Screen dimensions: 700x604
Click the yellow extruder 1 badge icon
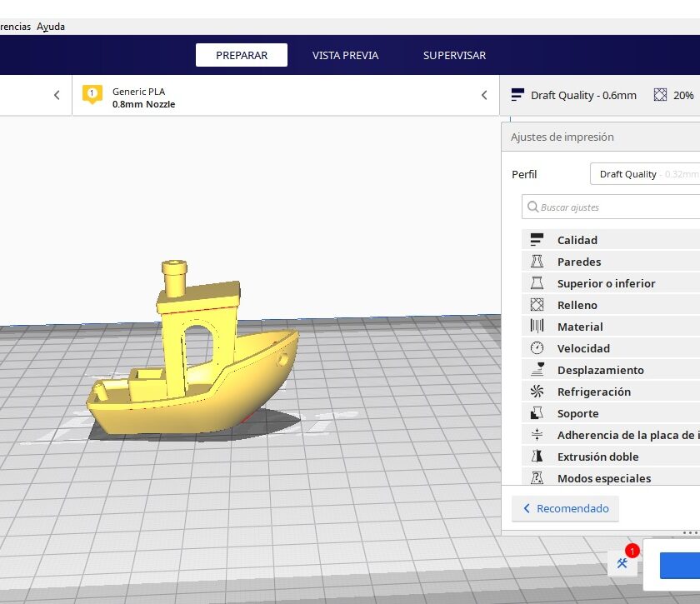coord(92,94)
